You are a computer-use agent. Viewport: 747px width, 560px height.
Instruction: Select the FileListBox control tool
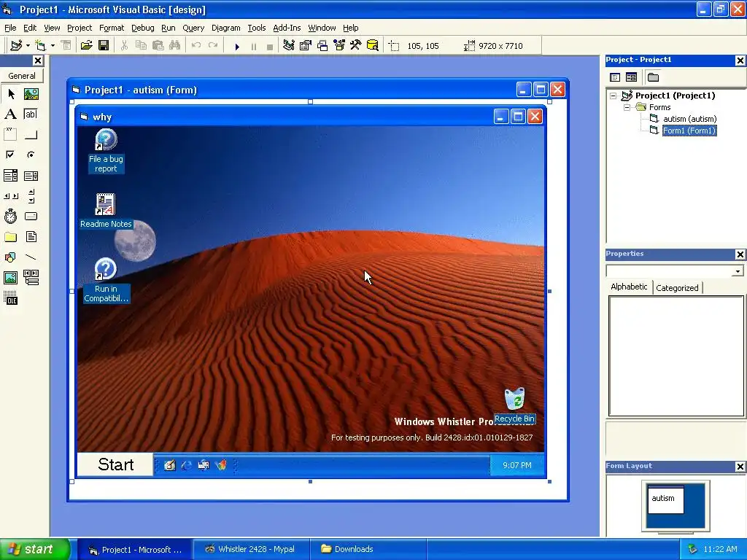[x=31, y=237]
